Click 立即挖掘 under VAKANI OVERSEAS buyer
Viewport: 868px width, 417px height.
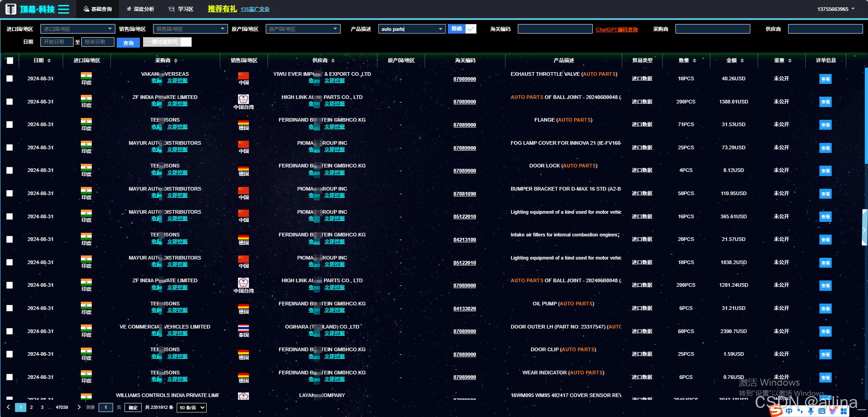pos(177,81)
